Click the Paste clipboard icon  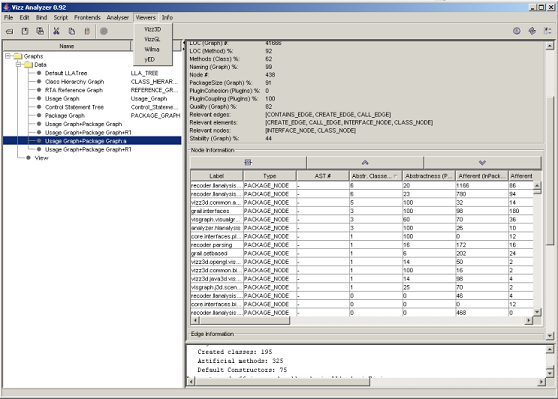click(x=87, y=31)
